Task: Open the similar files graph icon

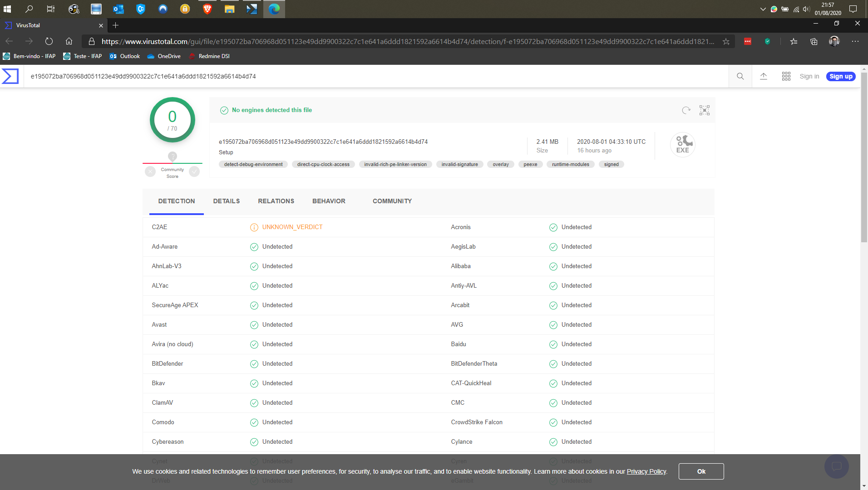Action: click(x=704, y=110)
